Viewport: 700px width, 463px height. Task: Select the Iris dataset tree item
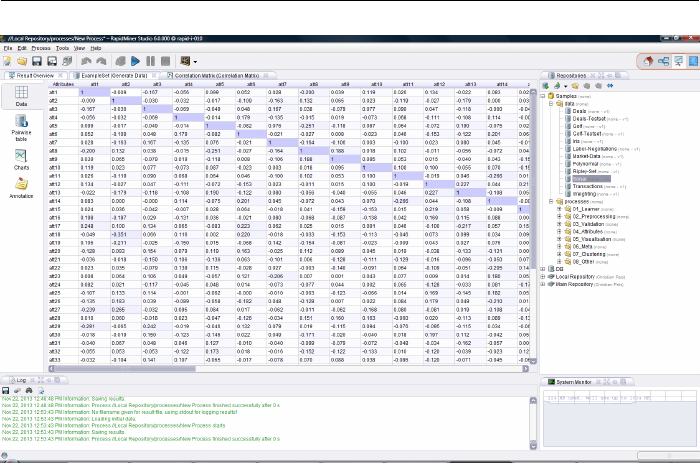[x=576, y=141]
